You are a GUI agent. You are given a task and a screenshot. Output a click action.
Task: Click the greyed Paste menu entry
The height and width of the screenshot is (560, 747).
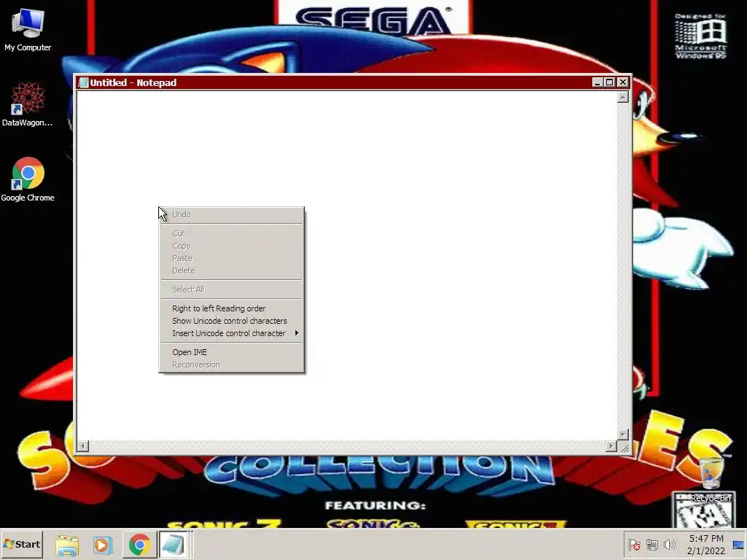pyautogui.click(x=231, y=258)
